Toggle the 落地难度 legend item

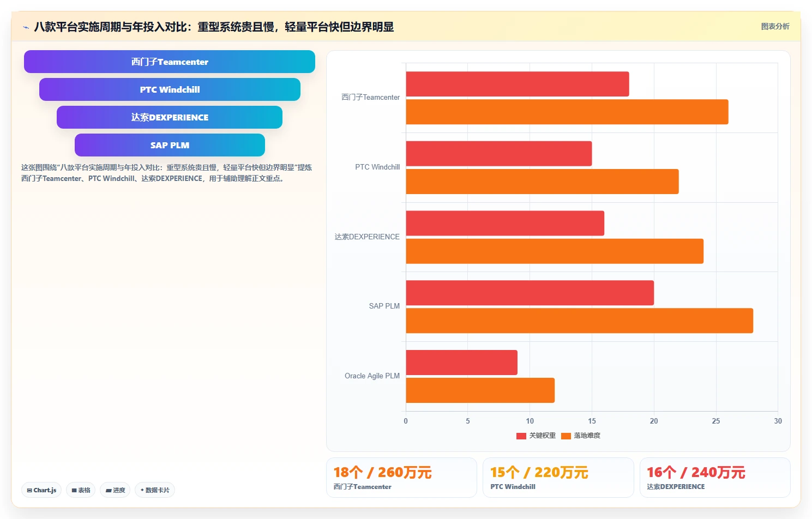581,436
